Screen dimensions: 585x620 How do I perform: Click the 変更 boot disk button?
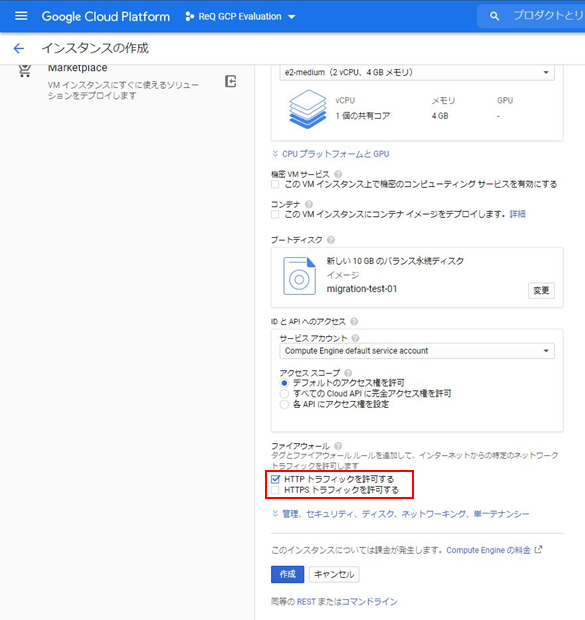pos(541,291)
